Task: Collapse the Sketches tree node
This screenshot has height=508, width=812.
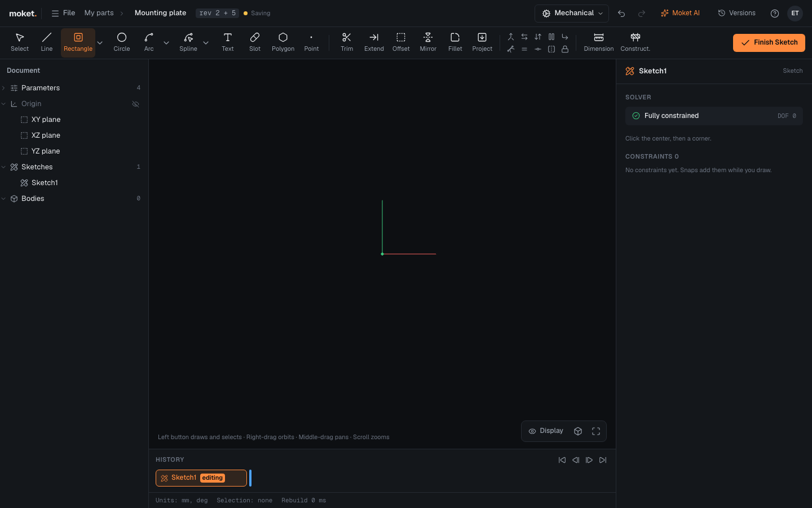Action: pyautogui.click(x=4, y=167)
